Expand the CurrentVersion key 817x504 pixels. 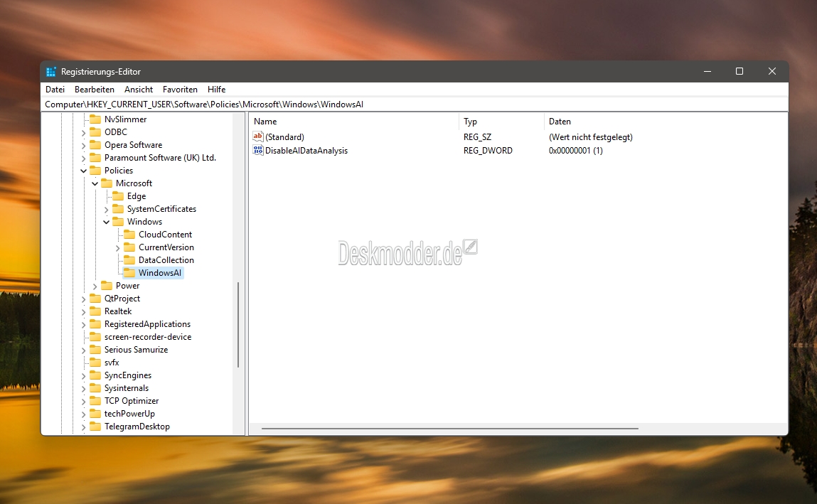[118, 248]
